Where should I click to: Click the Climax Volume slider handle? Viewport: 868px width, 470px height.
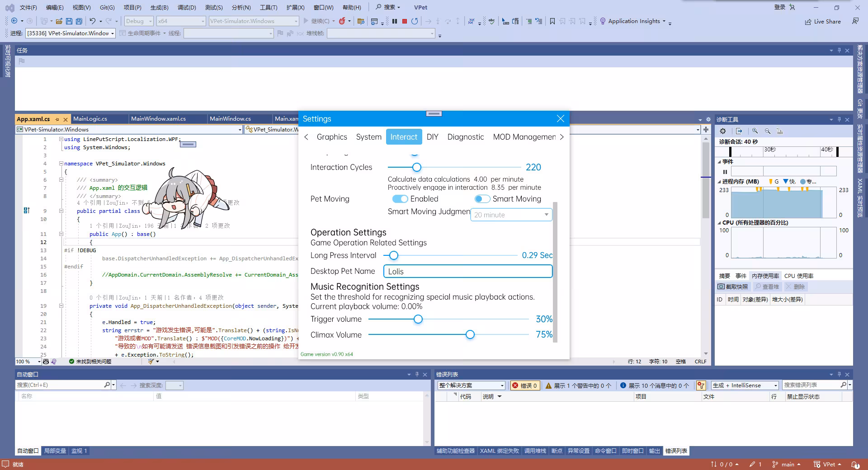tap(470, 334)
